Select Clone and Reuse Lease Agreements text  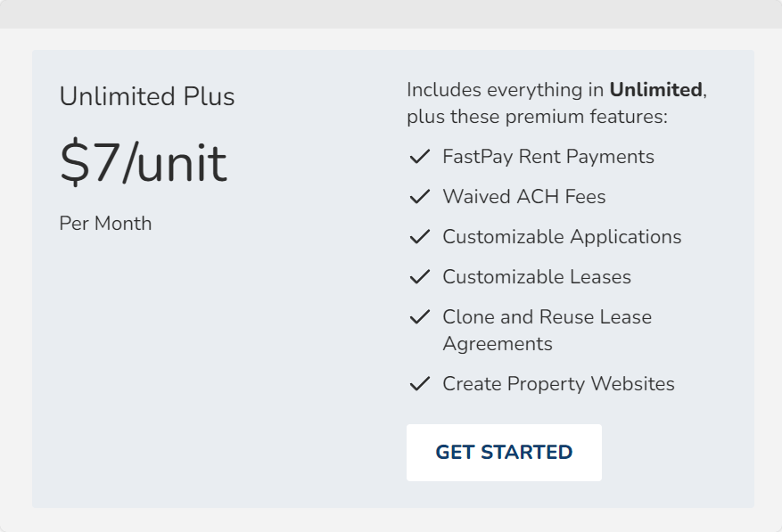(547, 330)
